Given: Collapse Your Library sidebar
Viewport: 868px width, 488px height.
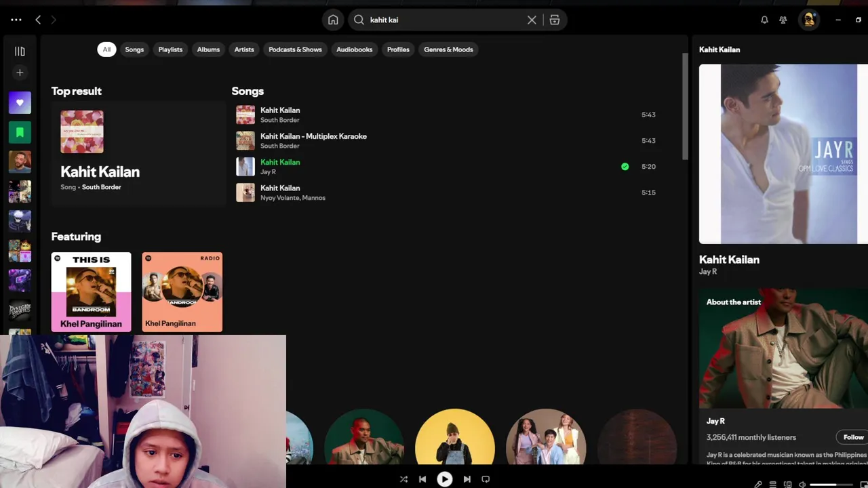Looking at the screenshot, I should (20, 51).
